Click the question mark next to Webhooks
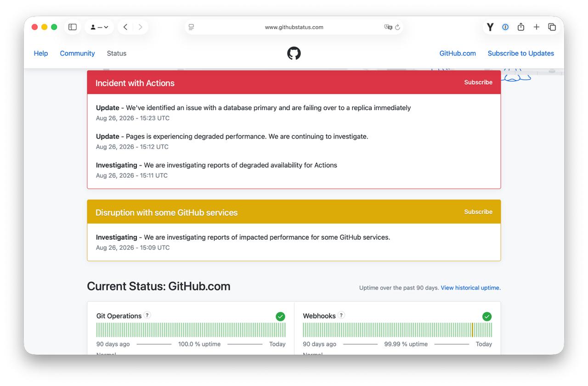 (x=341, y=315)
